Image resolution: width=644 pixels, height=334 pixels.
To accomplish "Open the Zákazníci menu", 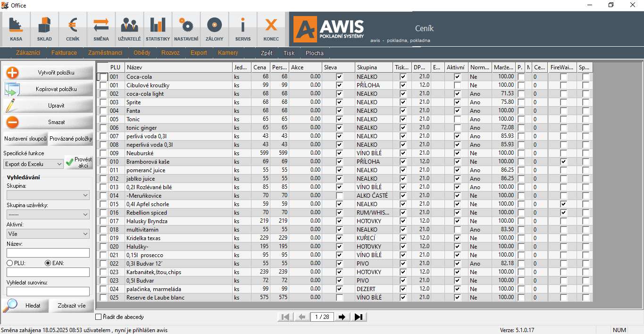I will (28, 53).
